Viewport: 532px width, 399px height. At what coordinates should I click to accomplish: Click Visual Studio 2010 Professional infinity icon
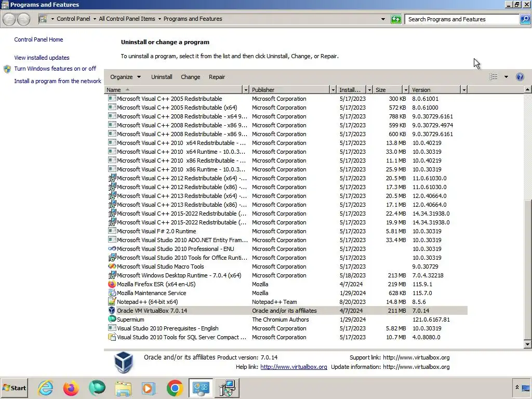112,249
